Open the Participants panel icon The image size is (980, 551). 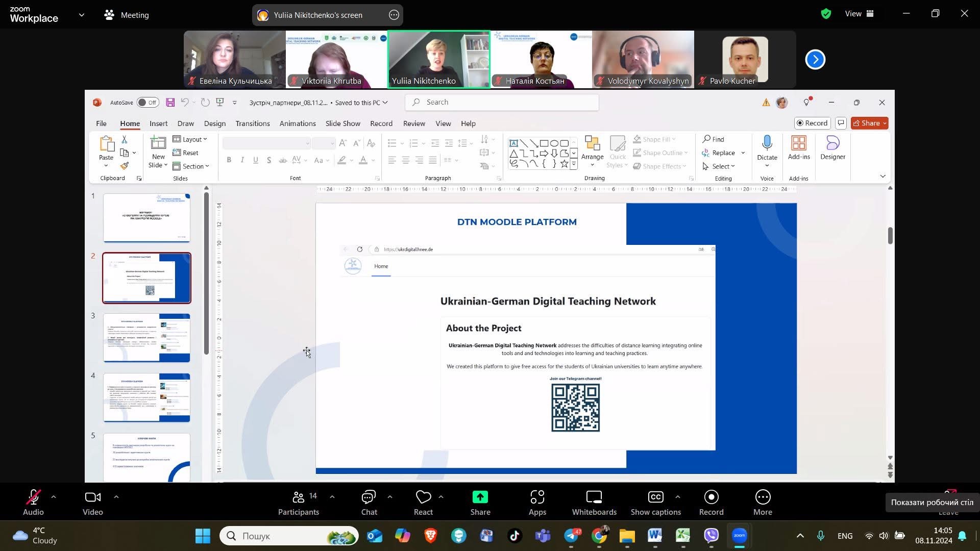coord(298,497)
